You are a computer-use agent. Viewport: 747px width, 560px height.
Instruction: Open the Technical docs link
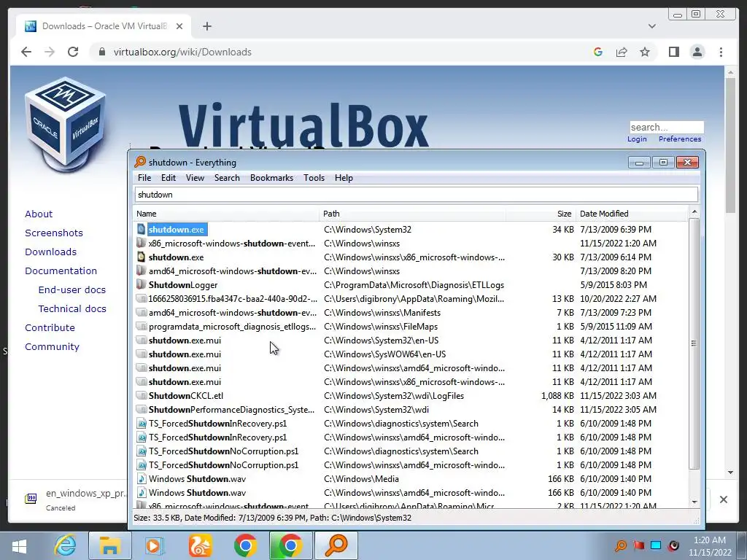[72, 309]
